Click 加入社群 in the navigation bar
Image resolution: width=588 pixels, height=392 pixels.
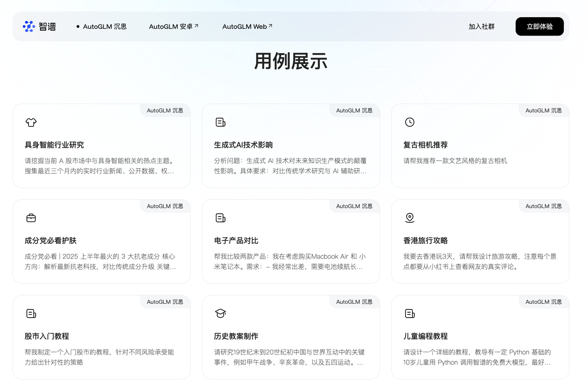click(481, 26)
